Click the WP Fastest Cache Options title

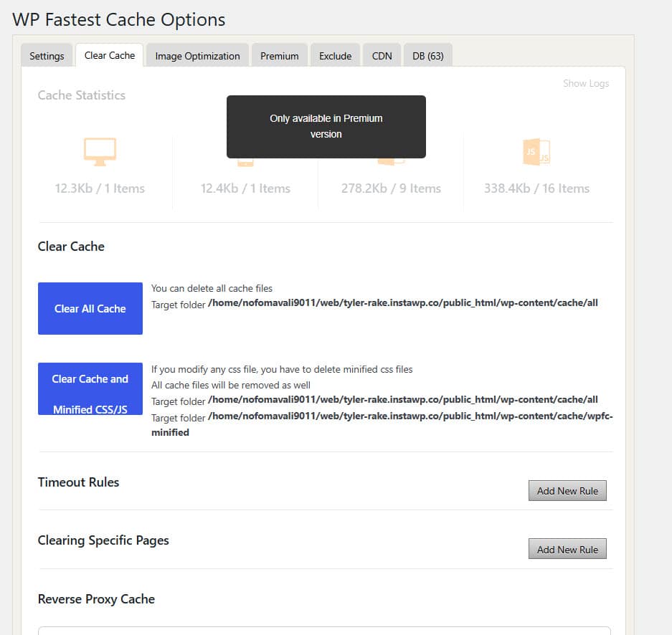click(119, 19)
